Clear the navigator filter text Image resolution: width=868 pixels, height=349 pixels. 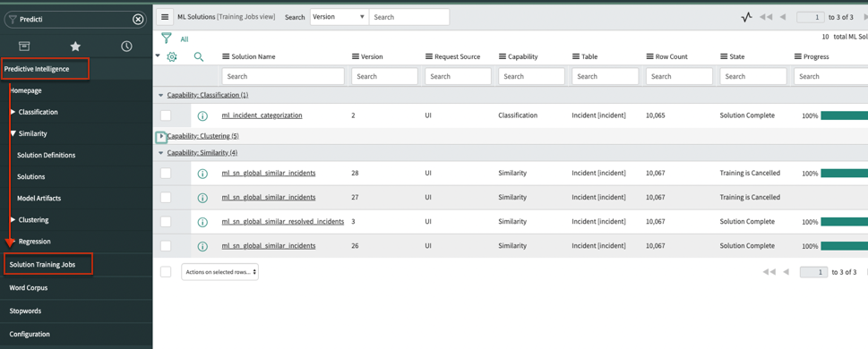pos(138,20)
